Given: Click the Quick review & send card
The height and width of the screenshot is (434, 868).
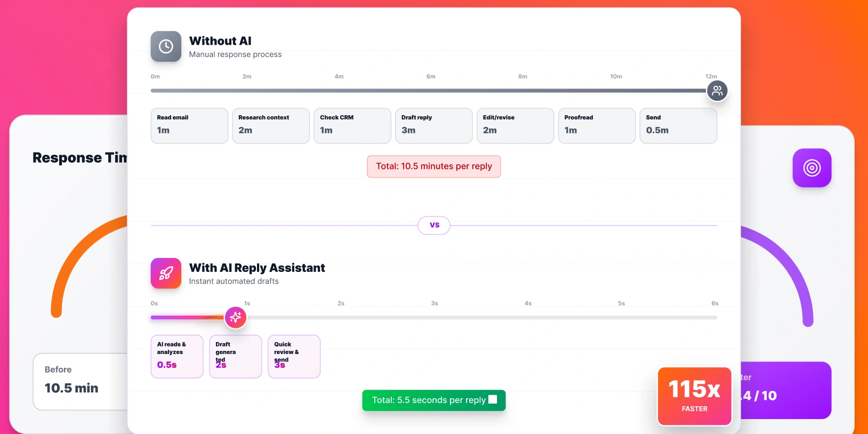Looking at the screenshot, I should click(294, 356).
